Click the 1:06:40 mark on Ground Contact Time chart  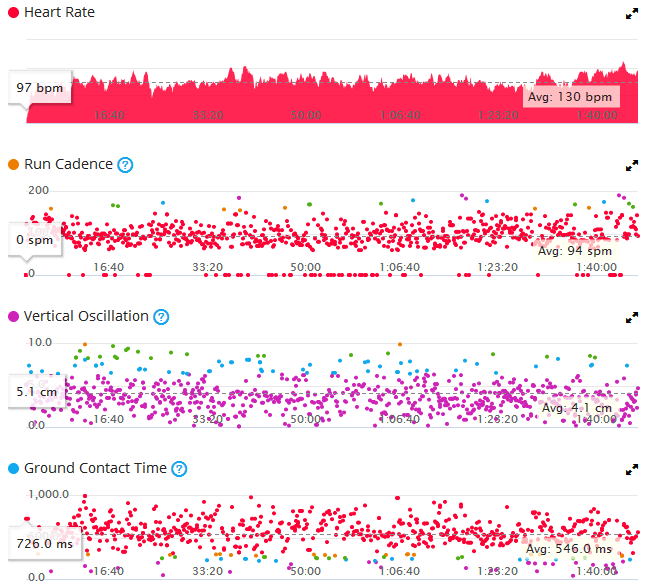click(x=400, y=571)
